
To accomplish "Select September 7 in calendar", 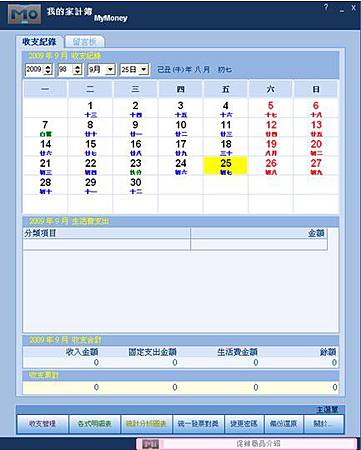I will (x=45, y=128).
